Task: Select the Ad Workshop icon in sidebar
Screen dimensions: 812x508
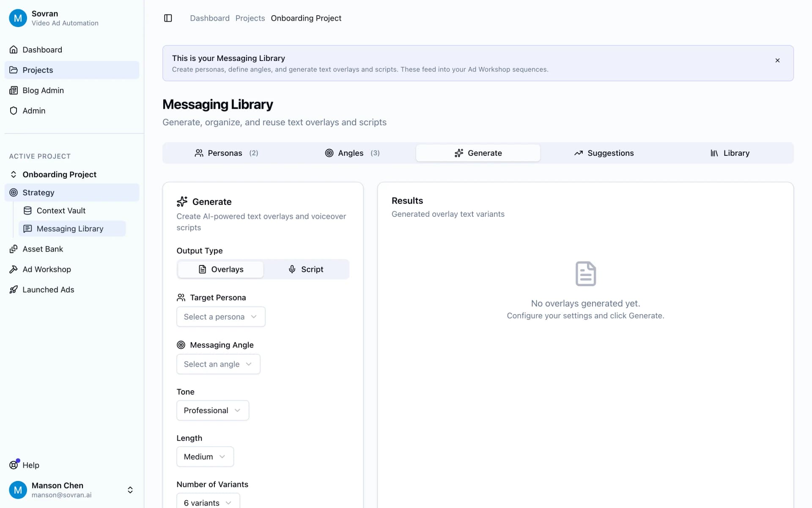Action: coord(14,269)
